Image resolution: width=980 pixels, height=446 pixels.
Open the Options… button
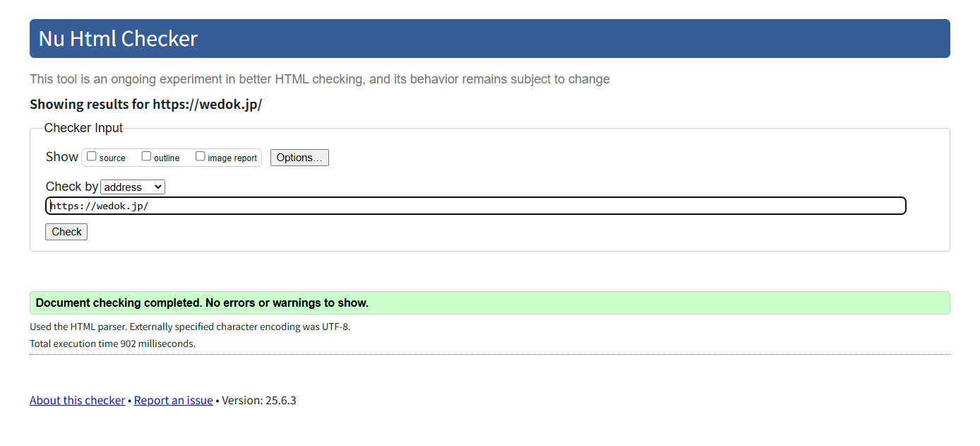coord(299,158)
